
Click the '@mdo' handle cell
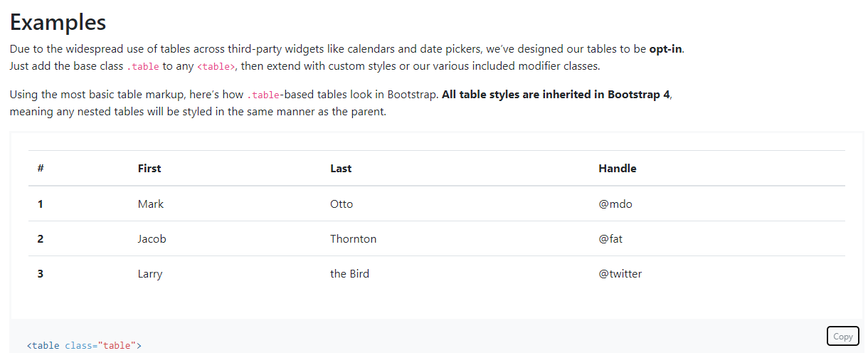click(x=615, y=204)
